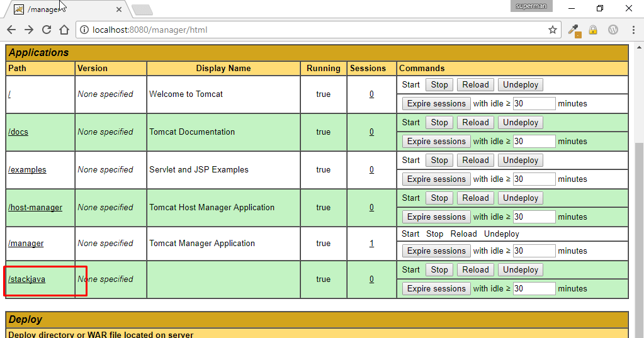Expire sessions for /host-manager
The height and width of the screenshot is (338, 644).
(x=436, y=217)
